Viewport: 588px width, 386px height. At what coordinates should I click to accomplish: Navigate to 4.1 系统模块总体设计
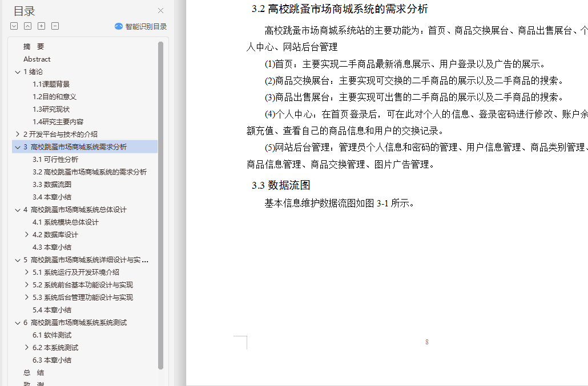(x=66, y=222)
